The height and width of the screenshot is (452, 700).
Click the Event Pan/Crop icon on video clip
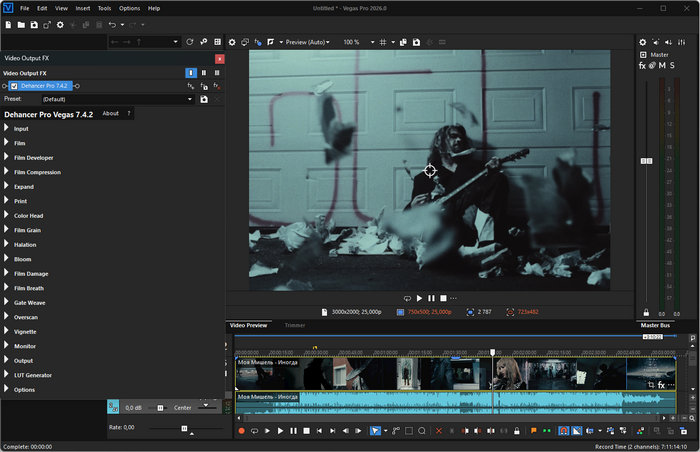[651, 385]
